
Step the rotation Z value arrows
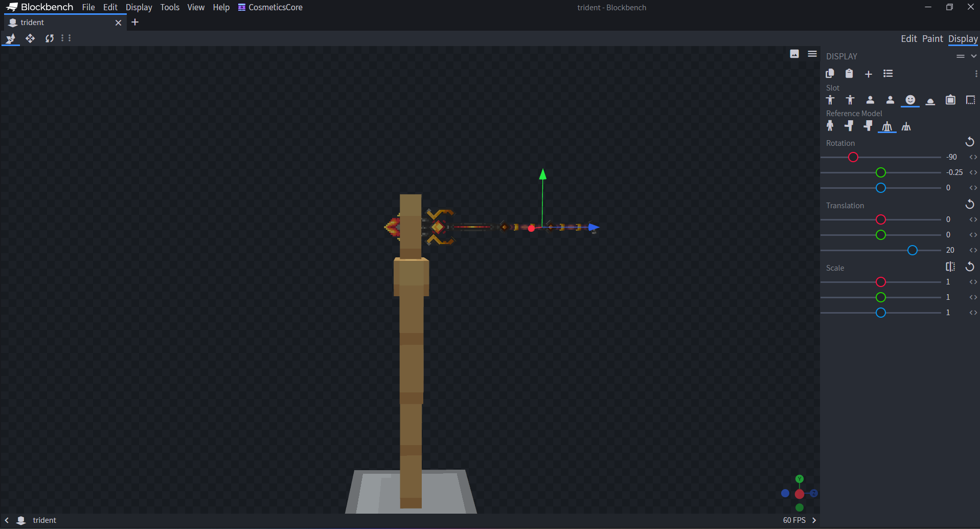pyautogui.click(x=973, y=188)
